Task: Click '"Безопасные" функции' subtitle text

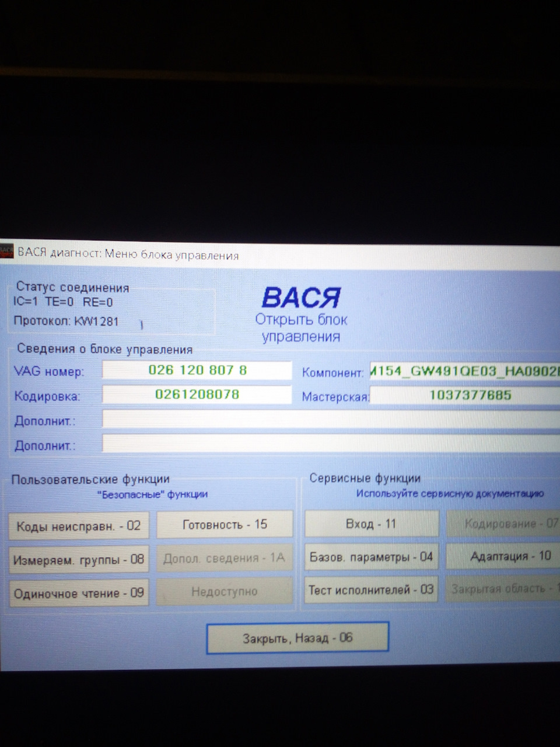Action: pyautogui.click(x=152, y=494)
